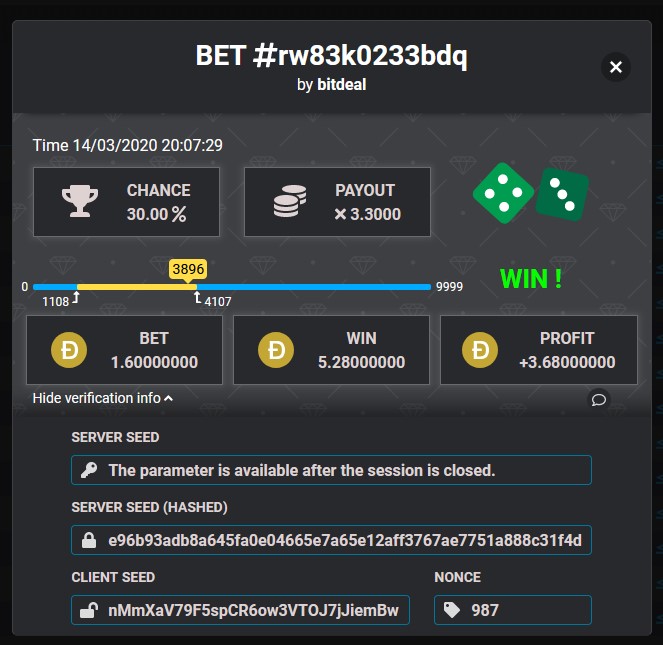This screenshot has width=663, height=645.
Task: Click the trophy icon in Chance box
Action: coord(80,201)
